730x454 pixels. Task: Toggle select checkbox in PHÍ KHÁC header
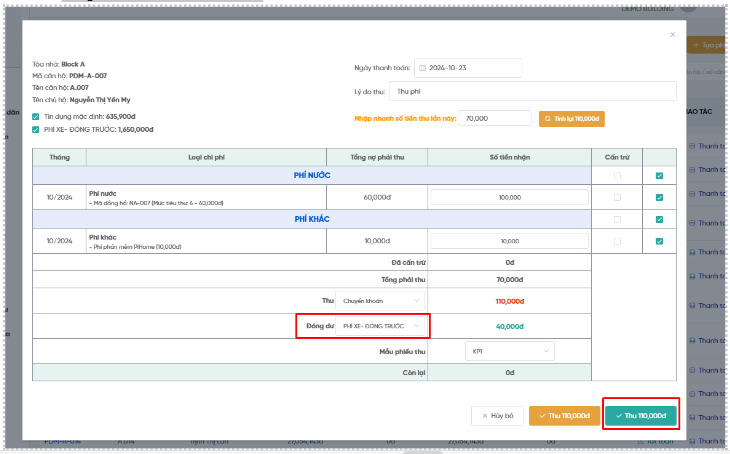[x=659, y=219]
